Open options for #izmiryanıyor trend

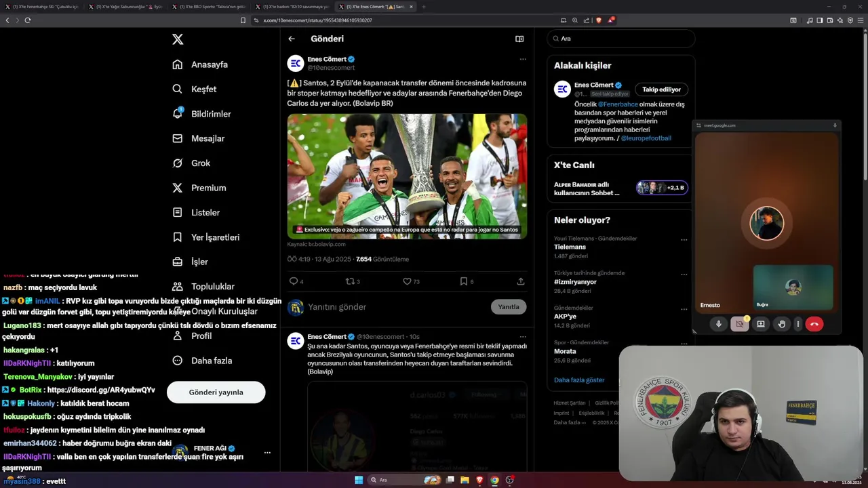click(684, 274)
